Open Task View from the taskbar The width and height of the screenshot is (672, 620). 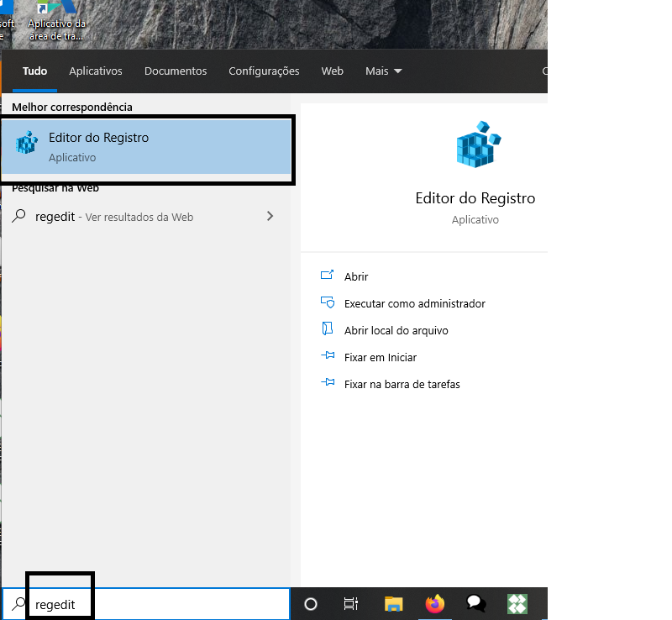351,603
